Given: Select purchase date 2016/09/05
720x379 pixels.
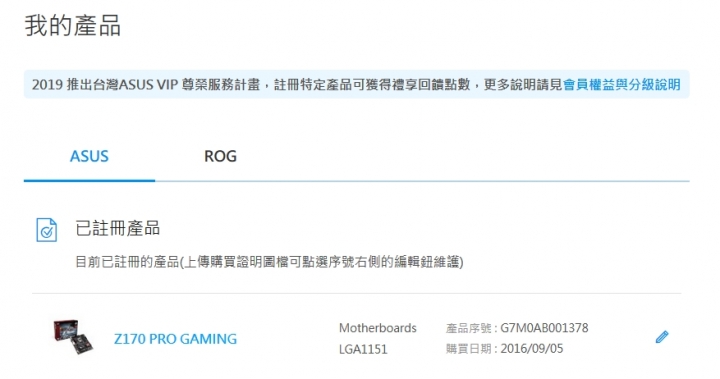Looking at the screenshot, I should pyautogui.click(x=532, y=349).
